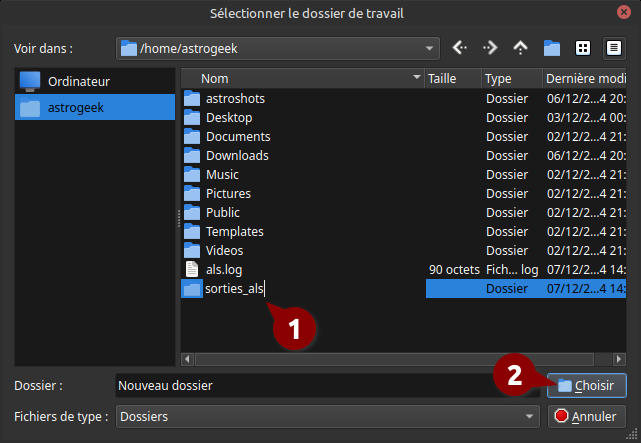
Task: Sort by the Dernière modification column
Action: click(x=586, y=78)
